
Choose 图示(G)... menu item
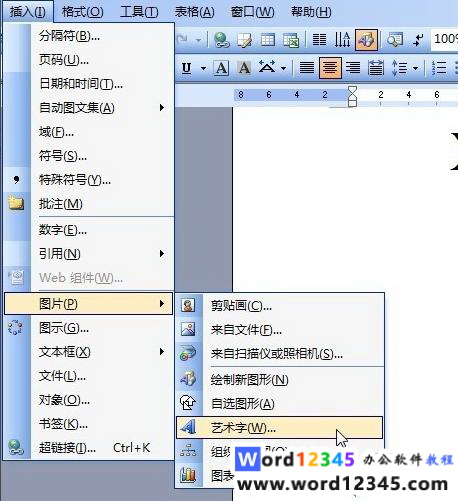coord(89,328)
